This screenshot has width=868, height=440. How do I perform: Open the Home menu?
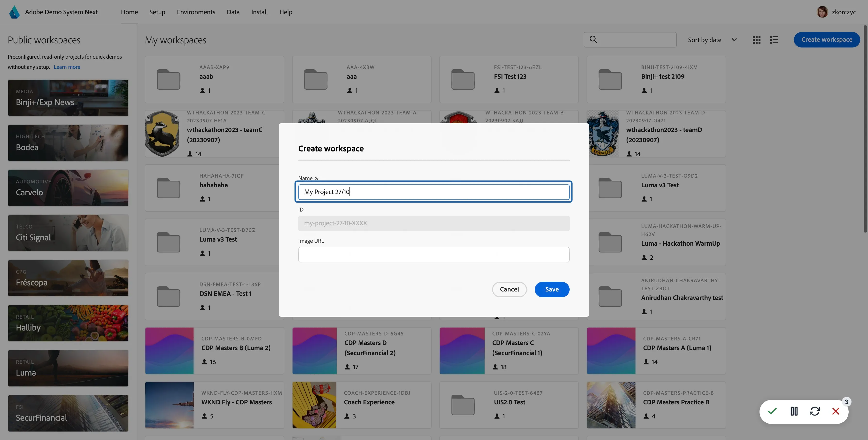pos(129,12)
